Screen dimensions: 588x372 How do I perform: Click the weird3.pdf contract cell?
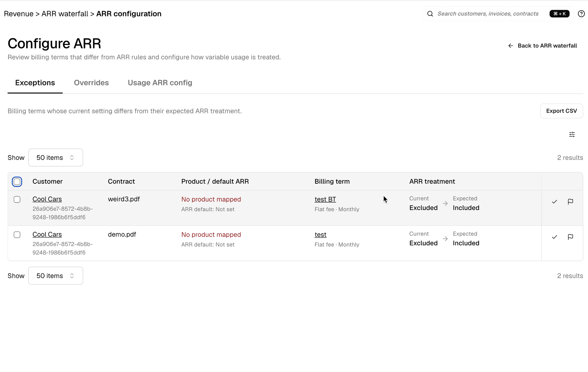coord(124,199)
